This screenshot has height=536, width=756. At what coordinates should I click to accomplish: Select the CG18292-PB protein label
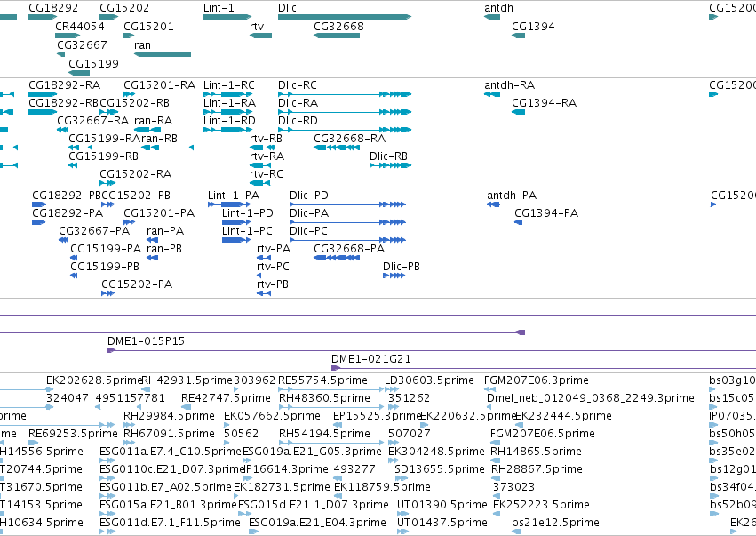[67, 196]
